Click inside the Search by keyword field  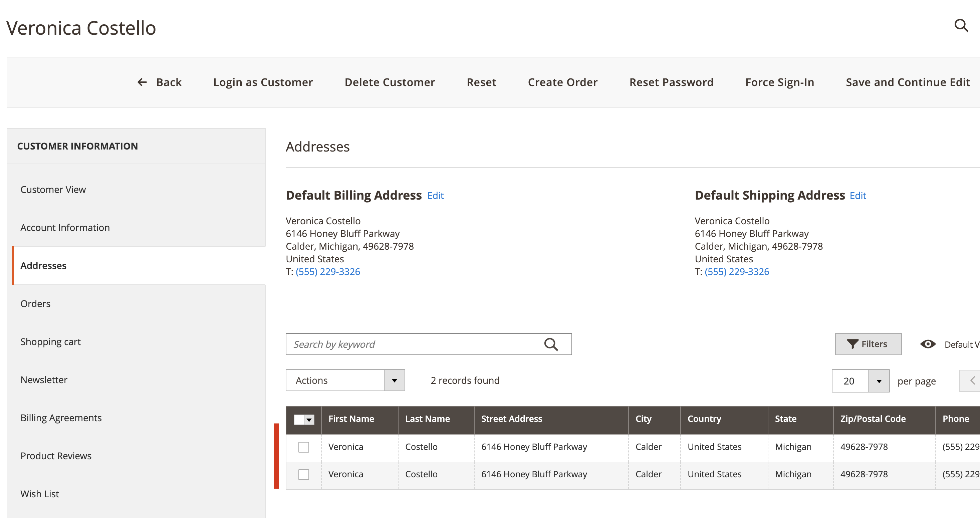(400, 344)
